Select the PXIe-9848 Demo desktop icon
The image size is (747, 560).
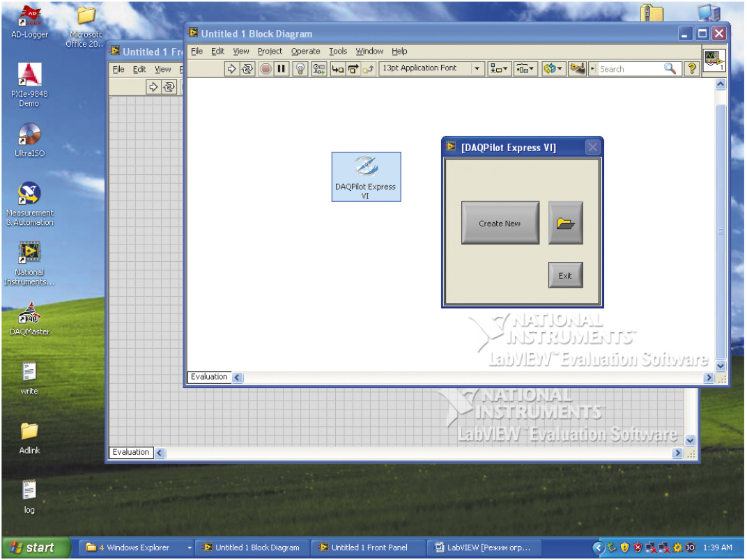point(29,85)
